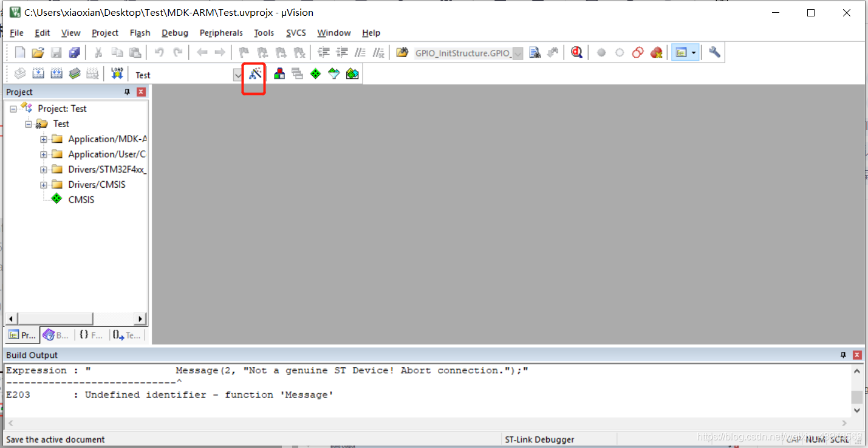Expand the Drivers/STM32F4xx_ group
This screenshot has height=448, width=868.
click(44, 170)
